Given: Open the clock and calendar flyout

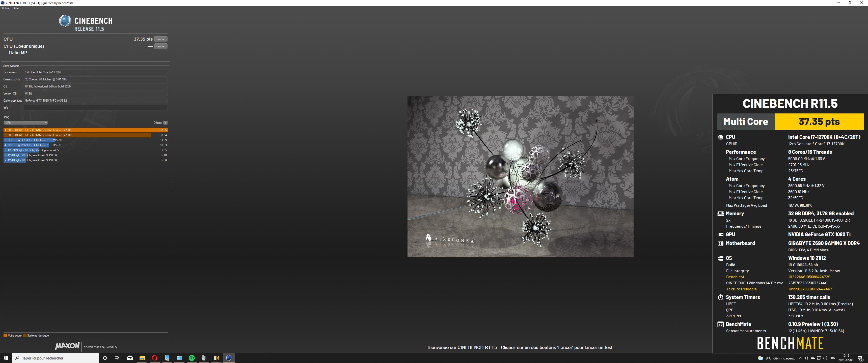Looking at the screenshot, I should [x=846, y=358].
